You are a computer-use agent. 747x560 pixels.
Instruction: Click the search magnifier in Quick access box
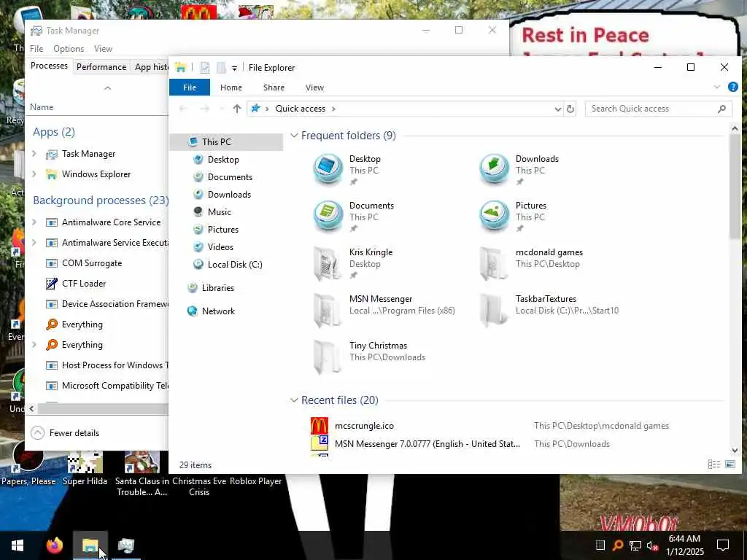[x=721, y=109]
